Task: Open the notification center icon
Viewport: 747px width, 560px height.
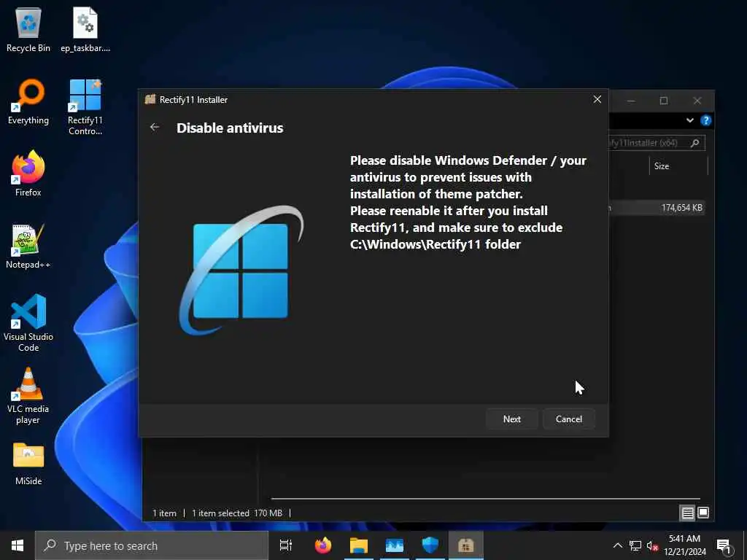Action: 724,545
